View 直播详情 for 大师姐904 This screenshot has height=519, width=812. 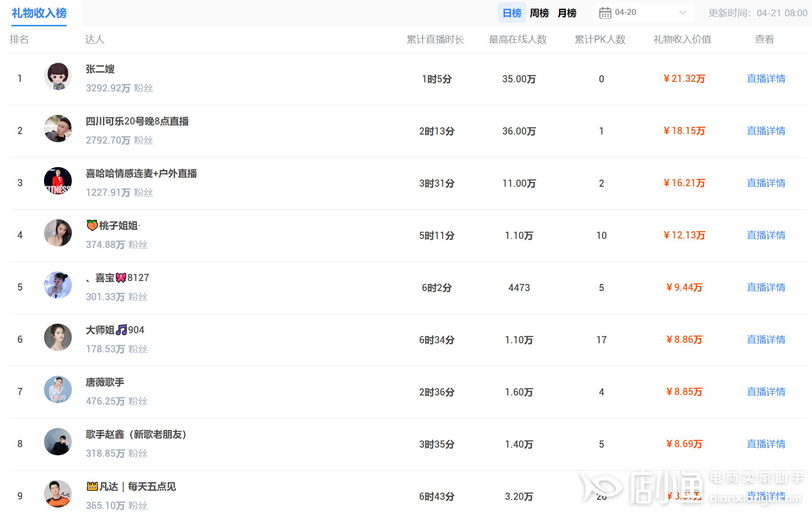tap(766, 339)
